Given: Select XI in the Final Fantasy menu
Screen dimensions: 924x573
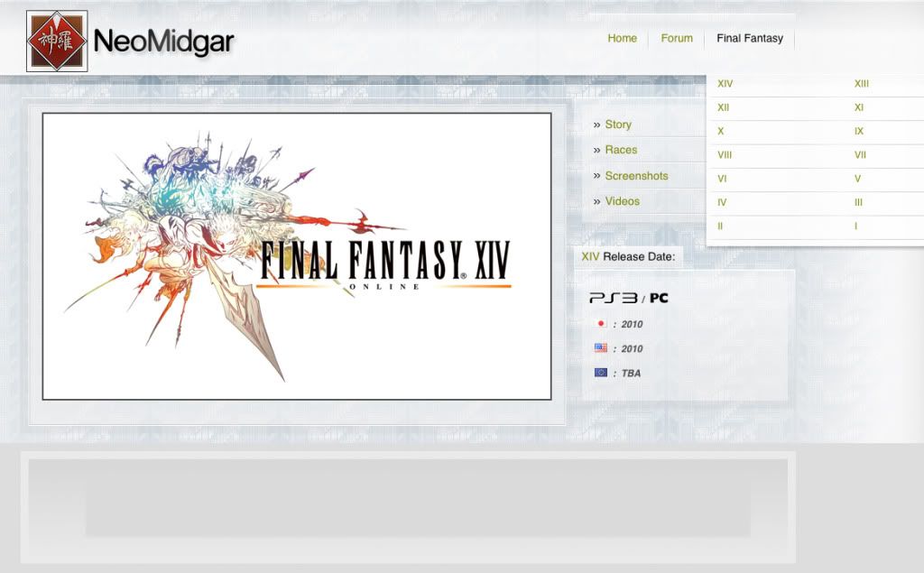Looking at the screenshot, I should tap(859, 107).
